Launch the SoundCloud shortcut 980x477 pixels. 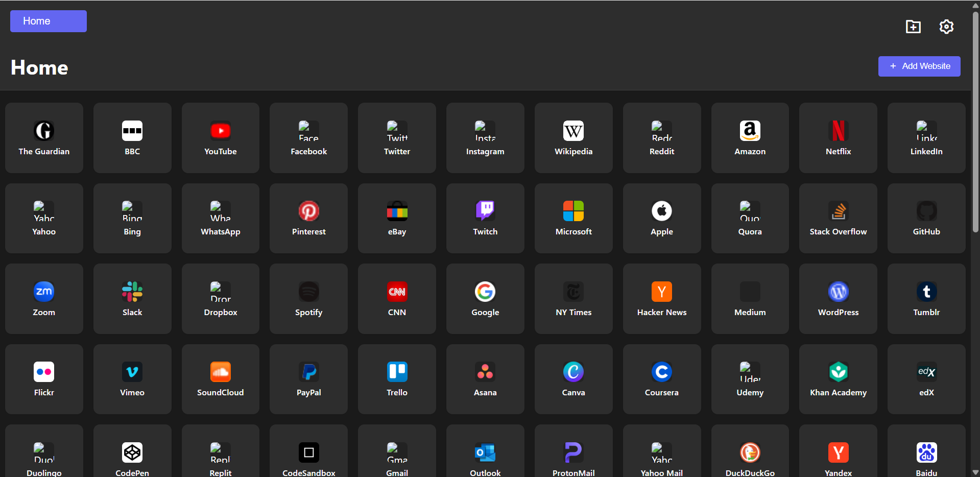(220, 379)
